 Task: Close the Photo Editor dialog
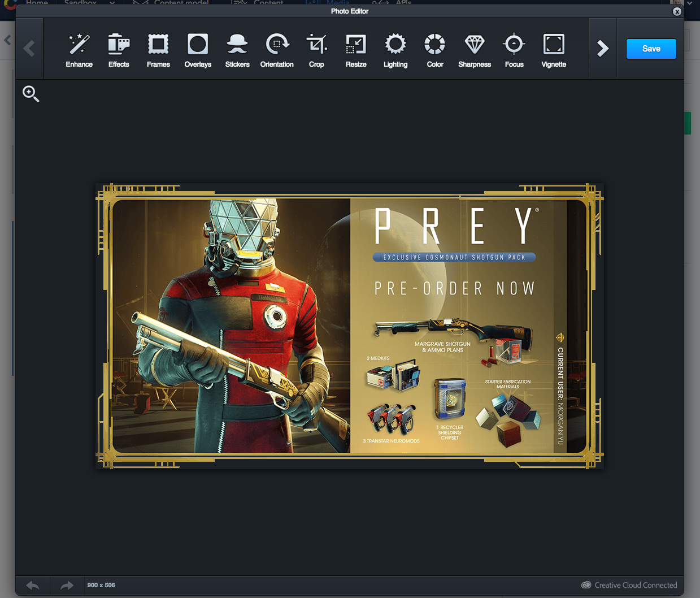click(677, 11)
